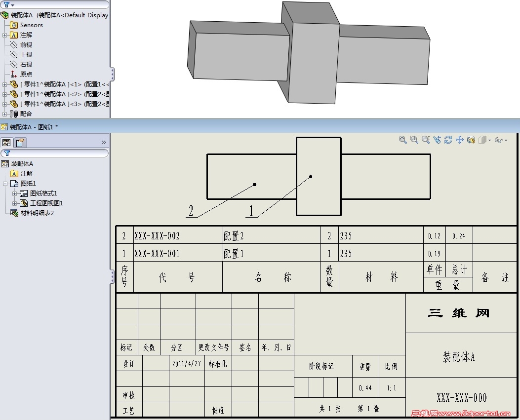Select the 右视 plane

point(26,64)
